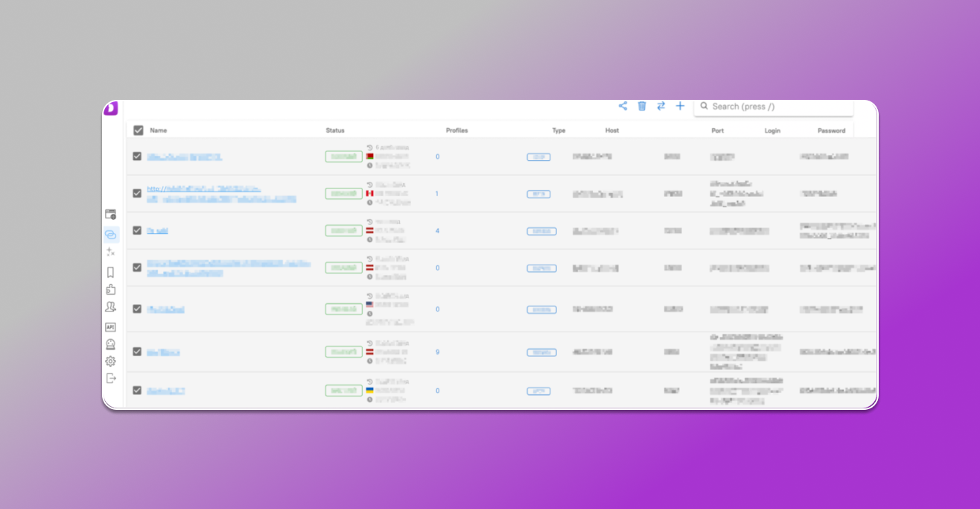Uncheck the first proxy row checkbox
The image size is (980, 509).
point(137,157)
